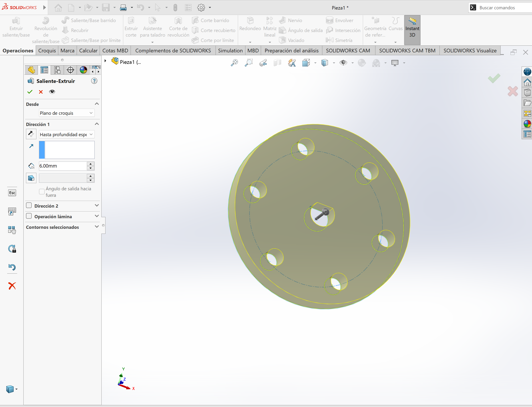Click the Display style cube icon
Viewport: 532px width, 407px height.
324,63
